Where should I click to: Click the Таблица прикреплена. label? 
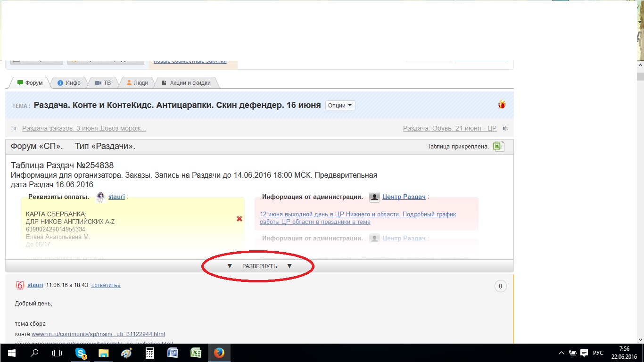point(458,147)
